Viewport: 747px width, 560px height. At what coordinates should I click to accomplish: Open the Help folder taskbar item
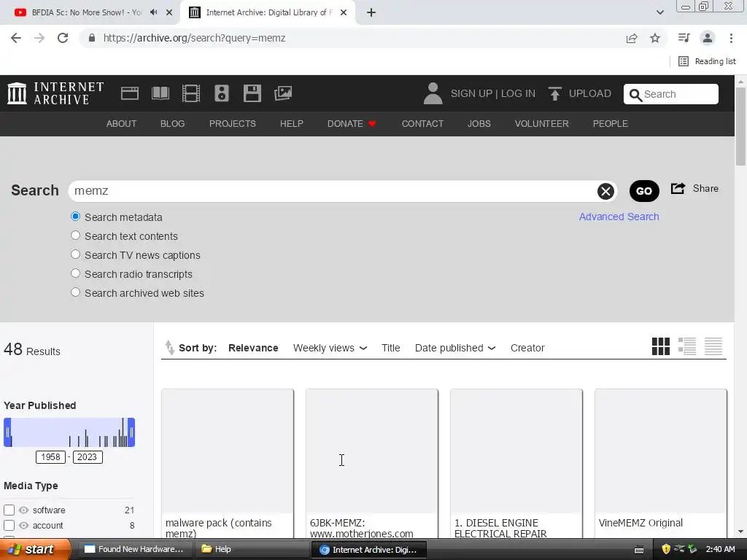(x=252, y=550)
